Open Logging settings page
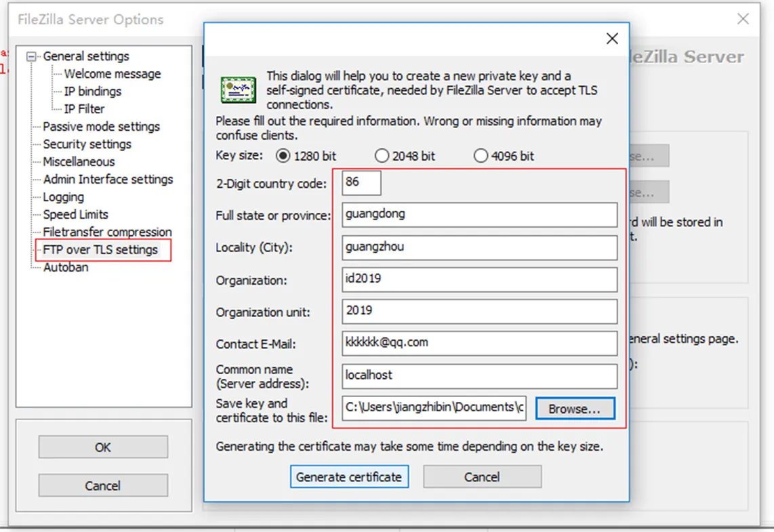 [x=63, y=197]
